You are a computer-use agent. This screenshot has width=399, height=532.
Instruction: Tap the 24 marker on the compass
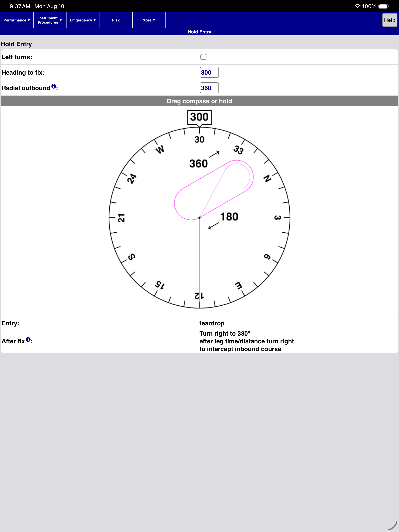132,178
